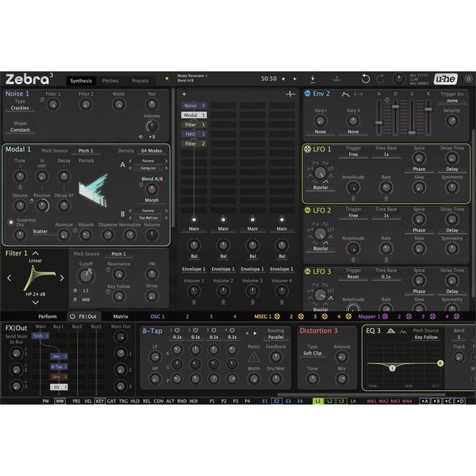Screen dimensions: 476x476
Task: Open the 8-Tap Routing dropdown showing Parallel
Action: coord(275,337)
